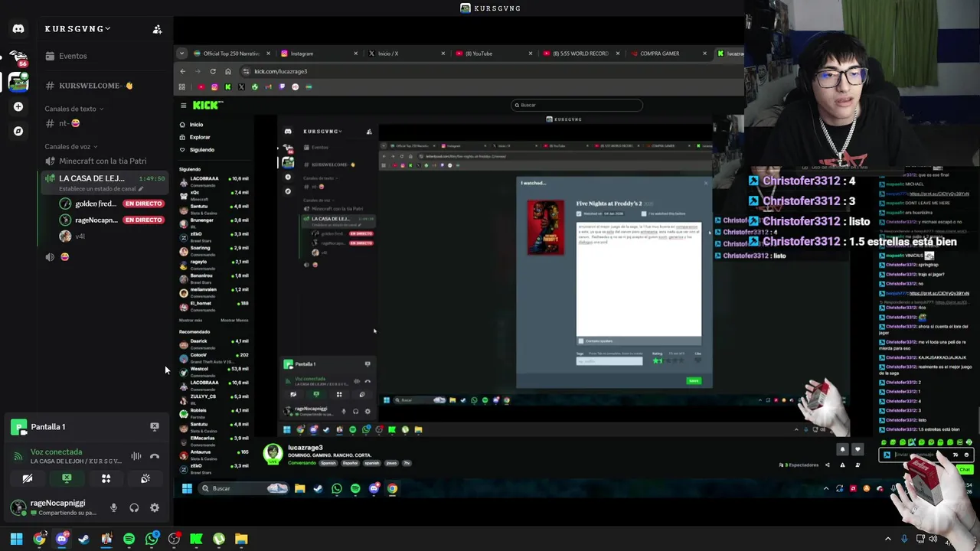Edit channel status pencil icon
Screen dimensions: 980x551
141,189
